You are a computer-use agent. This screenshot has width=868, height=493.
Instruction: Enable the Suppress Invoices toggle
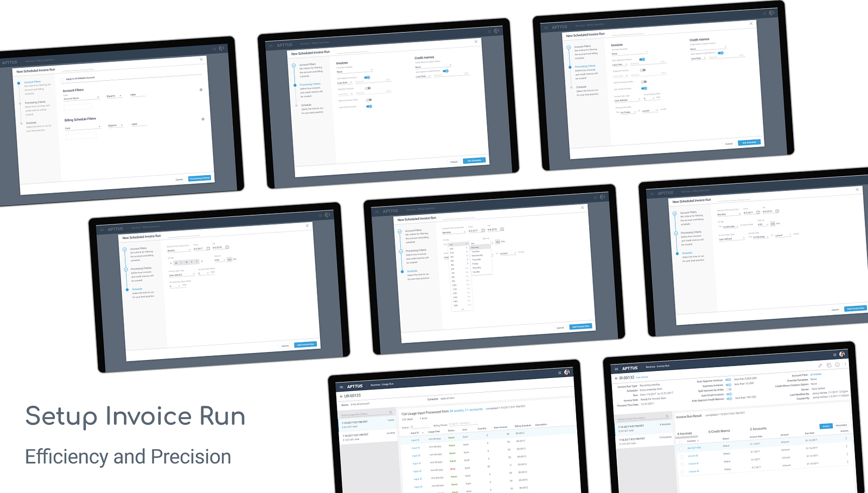(x=643, y=70)
